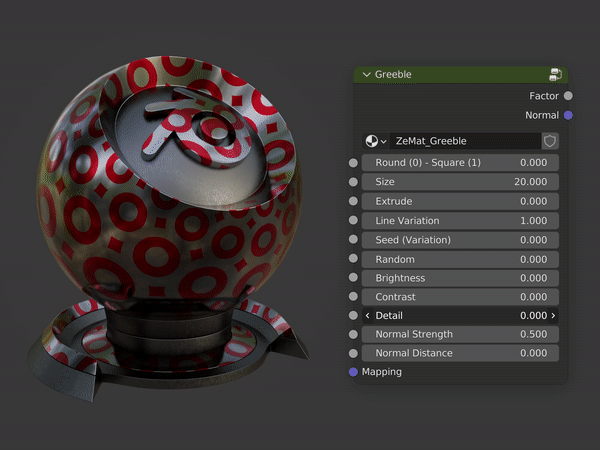600x450 pixels.
Task: Increase Detail with the right arrow
Action: coord(553,316)
